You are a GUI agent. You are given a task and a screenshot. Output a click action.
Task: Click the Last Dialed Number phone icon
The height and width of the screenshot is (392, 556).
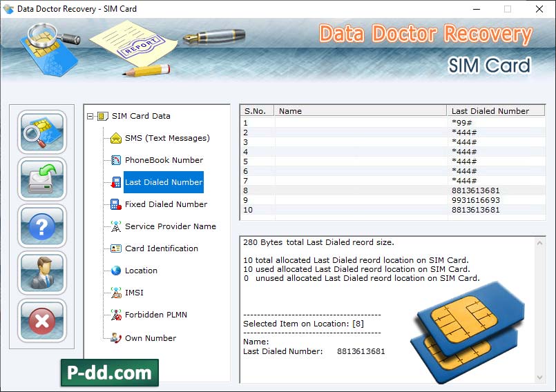click(x=116, y=182)
